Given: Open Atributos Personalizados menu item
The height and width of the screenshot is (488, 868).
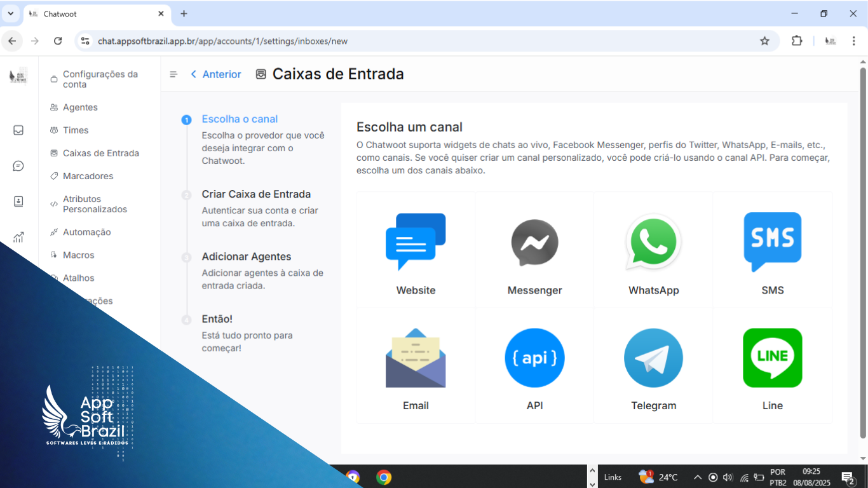Looking at the screenshot, I should coord(95,204).
